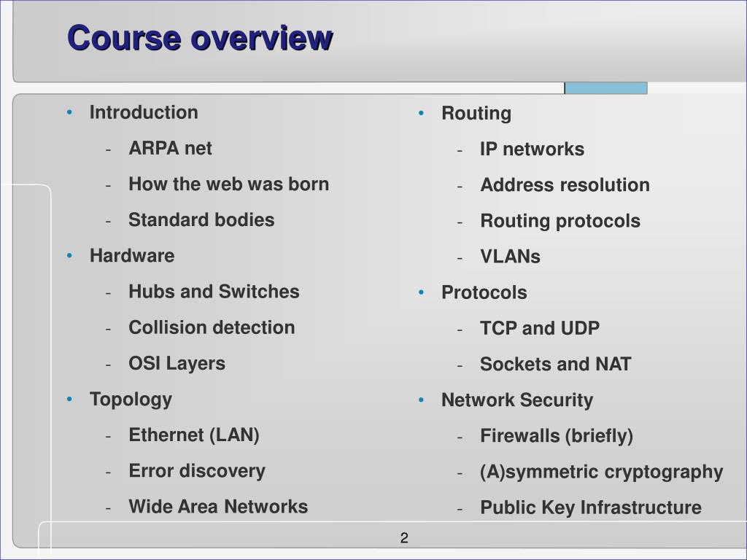Click the 'Course overview' slide title
747x560 pixels.
coord(200,38)
